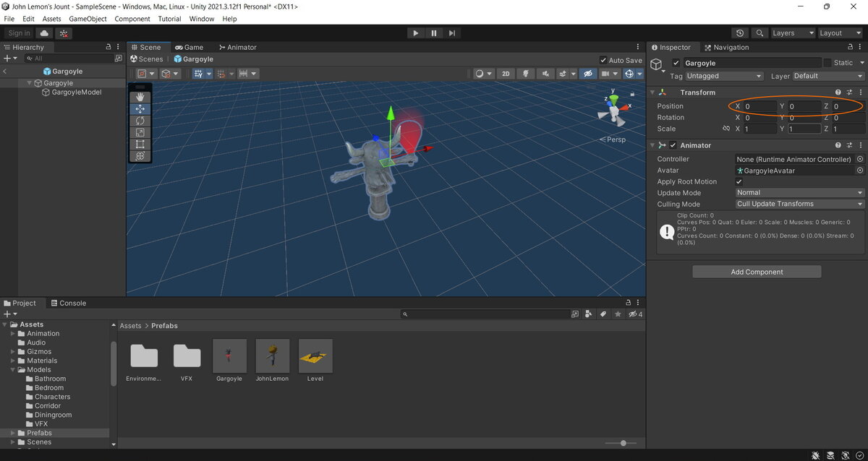Click favorites star icon in Project panel
The image size is (868, 461).
617,314
